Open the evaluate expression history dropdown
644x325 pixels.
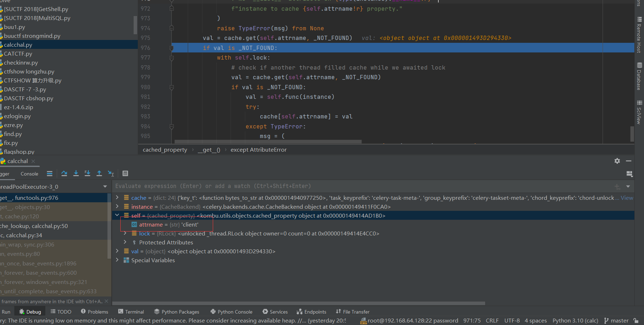(x=628, y=186)
